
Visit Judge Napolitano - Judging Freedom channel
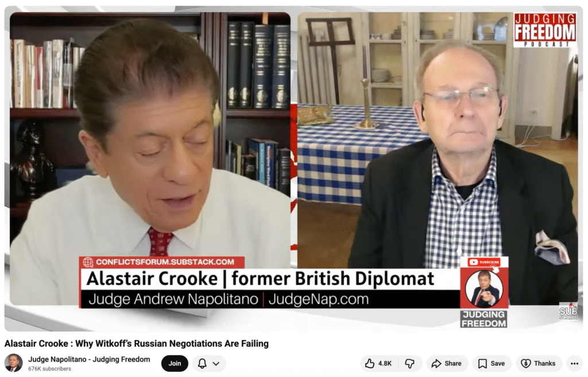tap(89, 359)
